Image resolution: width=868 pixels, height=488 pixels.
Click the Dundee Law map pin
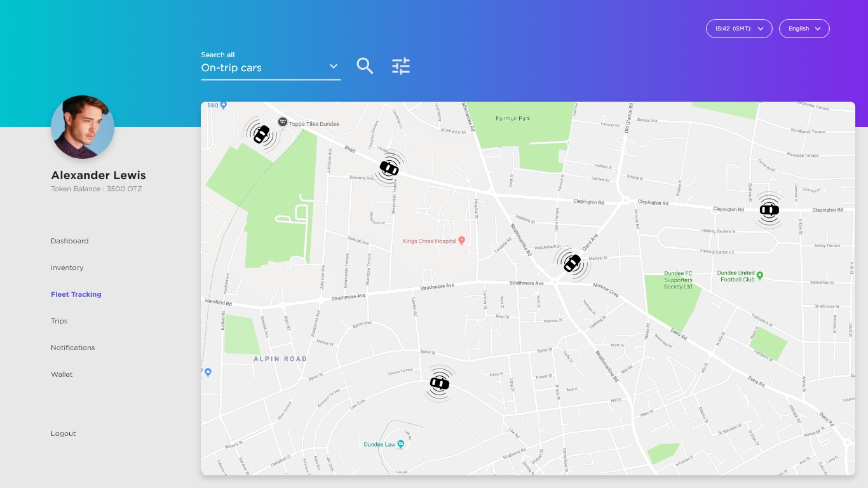coord(400,444)
